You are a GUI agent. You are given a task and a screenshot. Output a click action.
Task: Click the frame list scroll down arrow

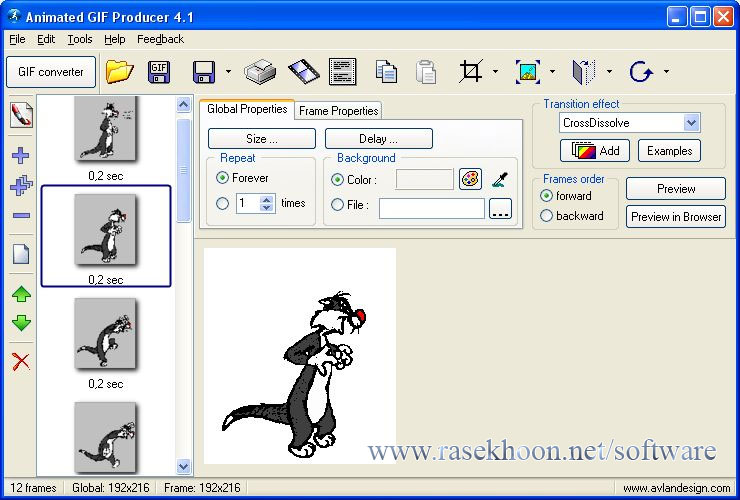(x=184, y=466)
